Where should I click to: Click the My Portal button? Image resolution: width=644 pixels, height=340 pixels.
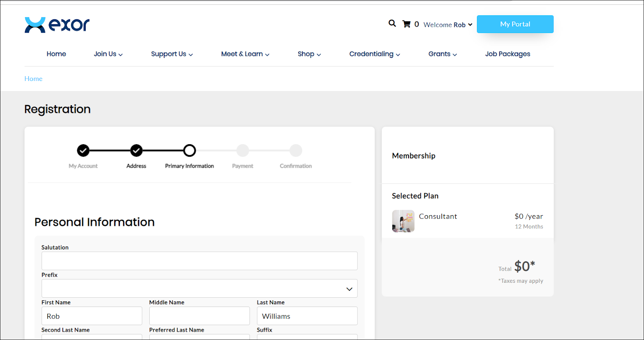tap(515, 24)
